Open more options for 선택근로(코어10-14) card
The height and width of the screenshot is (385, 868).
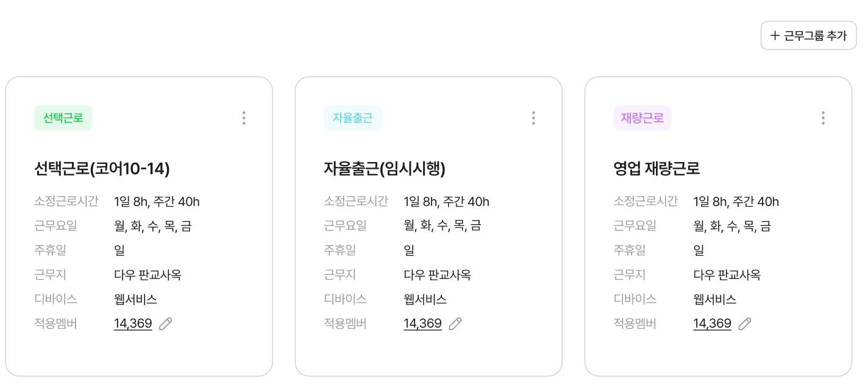click(x=244, y=118)
